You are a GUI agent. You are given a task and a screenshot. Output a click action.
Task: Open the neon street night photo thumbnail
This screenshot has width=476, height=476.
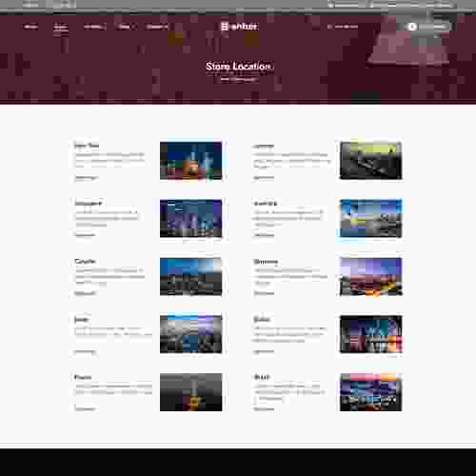pos(370,334)
